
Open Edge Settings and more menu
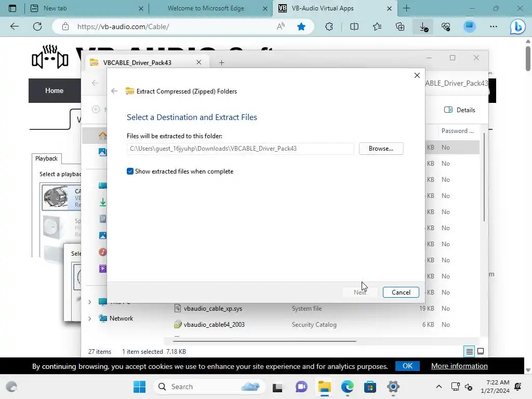(x=494, y=26)
